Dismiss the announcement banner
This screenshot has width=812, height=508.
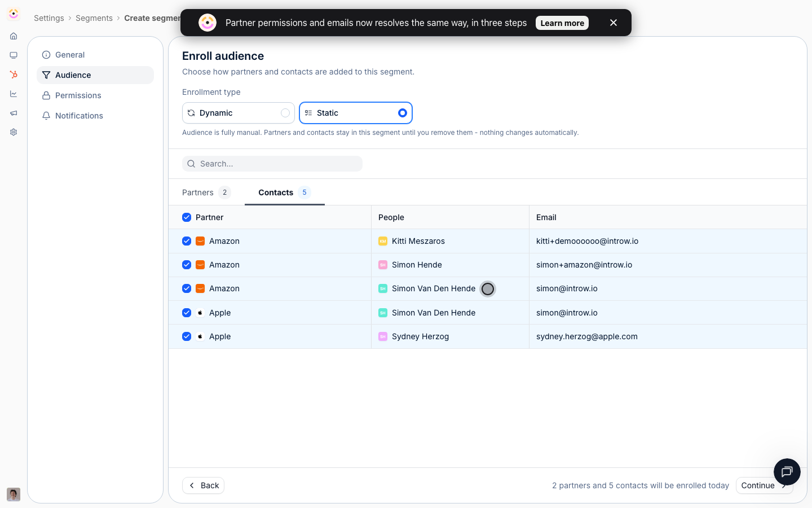tap(614, 23)
